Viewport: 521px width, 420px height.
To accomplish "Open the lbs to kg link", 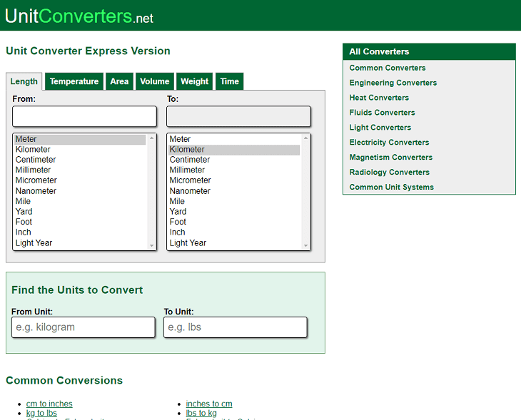I will (201, 413).
